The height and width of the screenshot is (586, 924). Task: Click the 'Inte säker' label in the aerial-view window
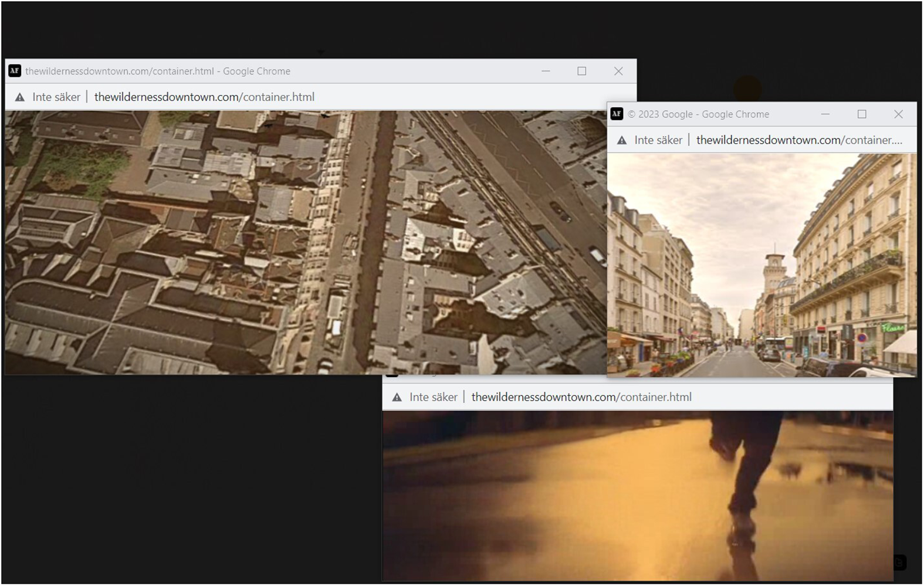(56, 97)
